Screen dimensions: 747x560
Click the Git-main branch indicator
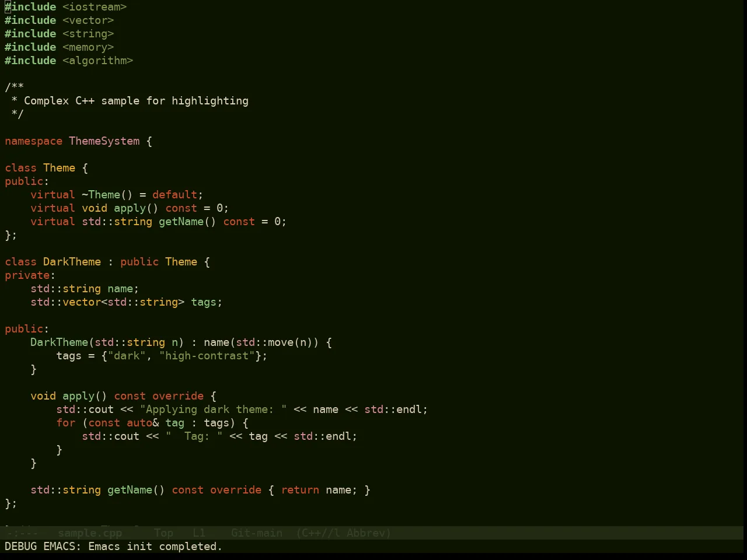(x=257, y=533)
